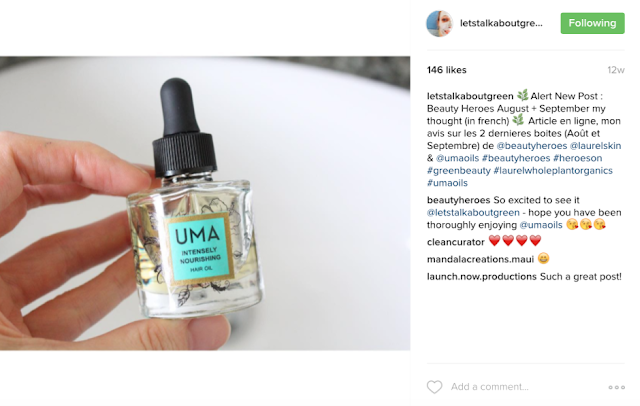Open the letstalkaboutgre... username in header
This screenshot has width=640, height=406.
501,23
